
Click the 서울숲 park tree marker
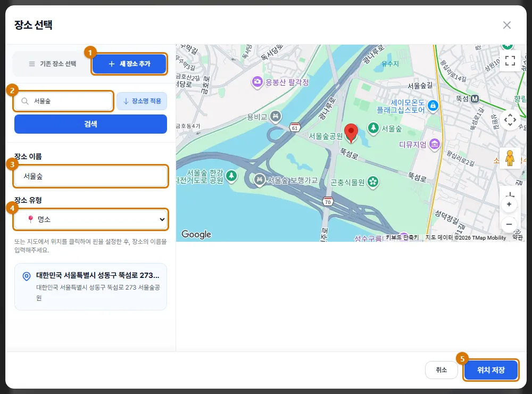pyautogui.click(x=373, y=129)
